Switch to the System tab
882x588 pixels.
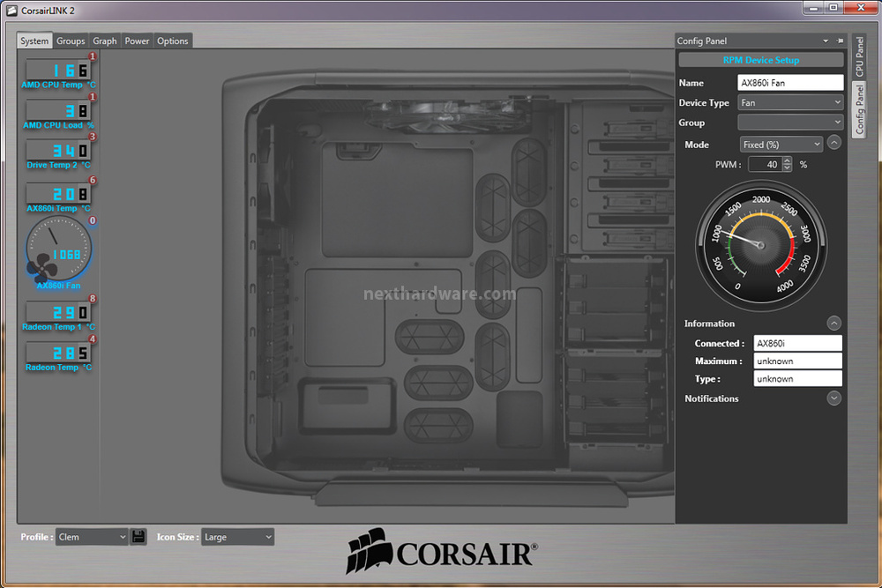click(34, 41)
